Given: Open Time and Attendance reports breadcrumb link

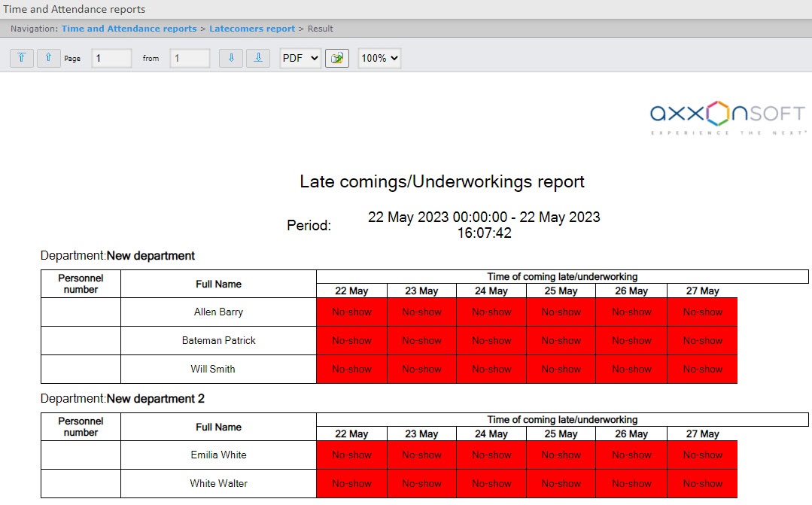Looking at the screenshot, I should pyautogui.click(x=129, y=29).
